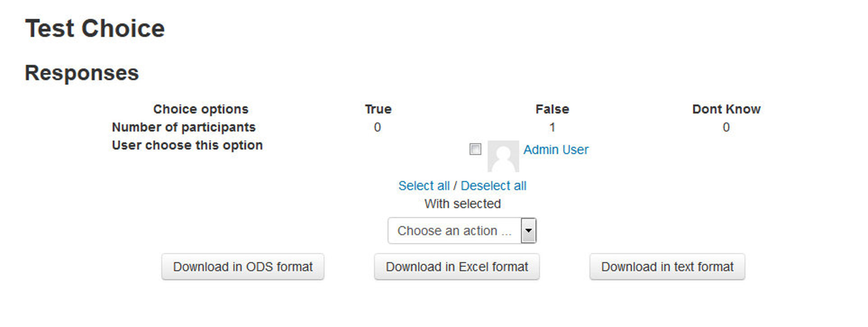868x327 pixels.
Task: Click the Responses heading
Action: (82, 72)
